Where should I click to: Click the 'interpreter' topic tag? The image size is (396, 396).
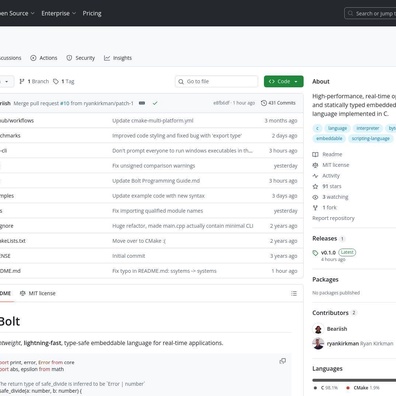(x=368, y=128)
